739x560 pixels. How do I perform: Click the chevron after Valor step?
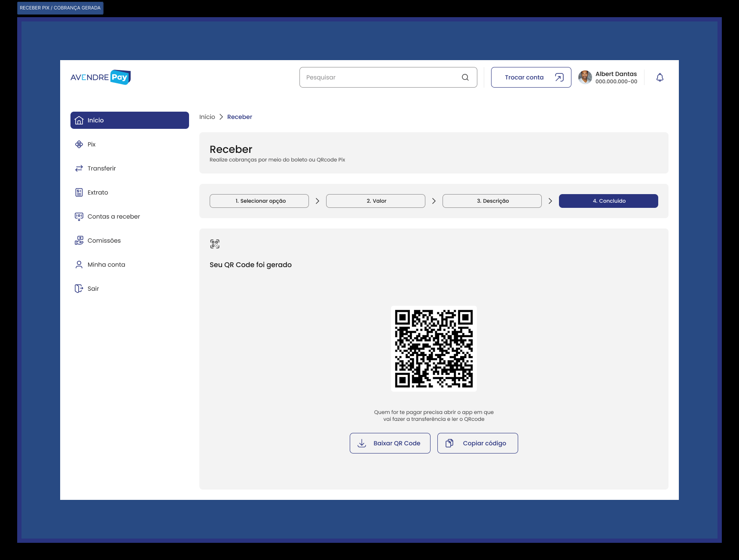pyautogui.click(x=434, y=201)
